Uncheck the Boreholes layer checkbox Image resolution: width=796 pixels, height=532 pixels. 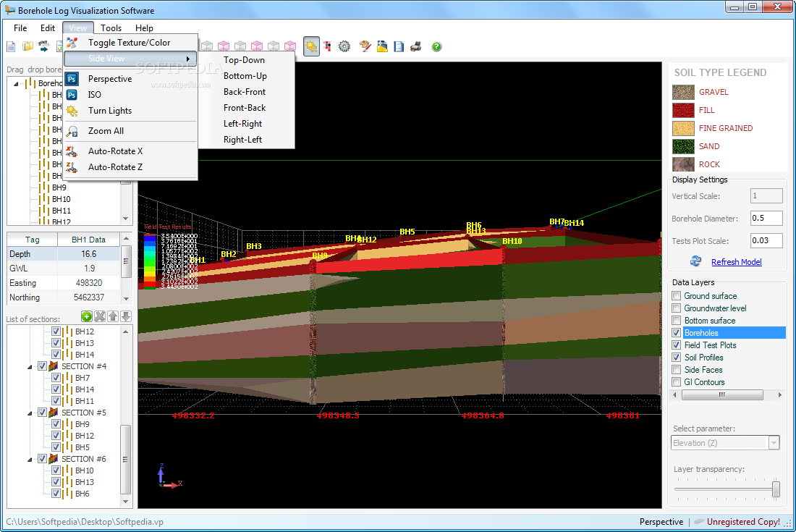click(676, 333)
